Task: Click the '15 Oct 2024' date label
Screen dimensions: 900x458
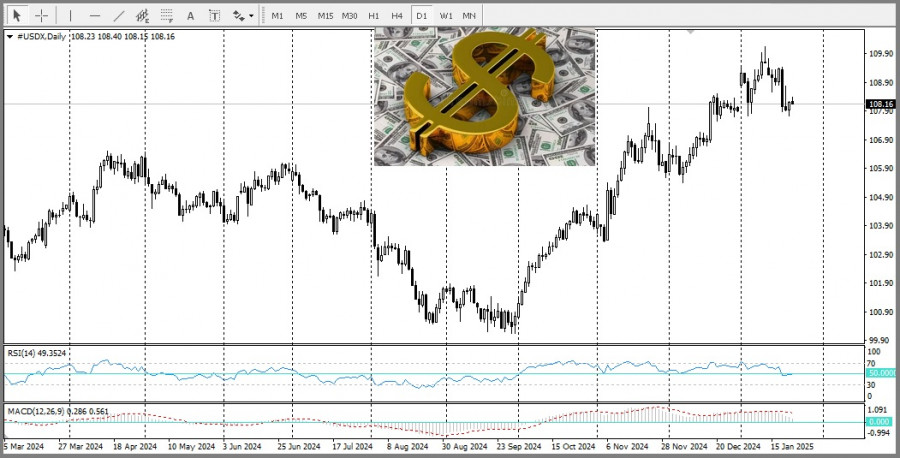Action: 573,447
